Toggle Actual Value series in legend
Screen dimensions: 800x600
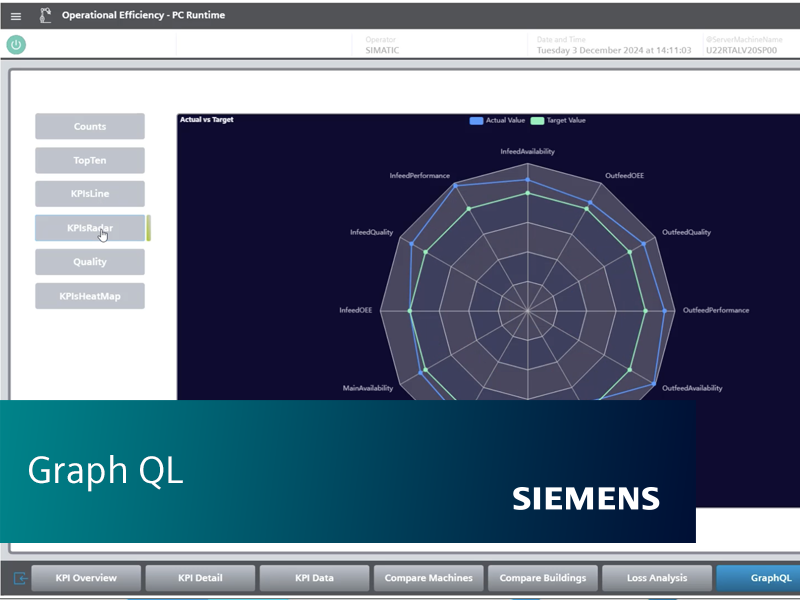click(x=497, y=120)
